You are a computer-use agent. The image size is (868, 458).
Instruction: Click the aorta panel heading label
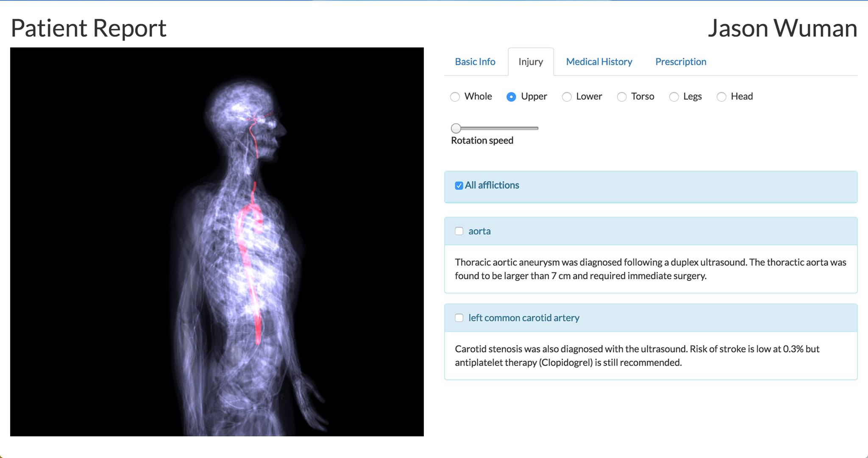tap(479, 231)
